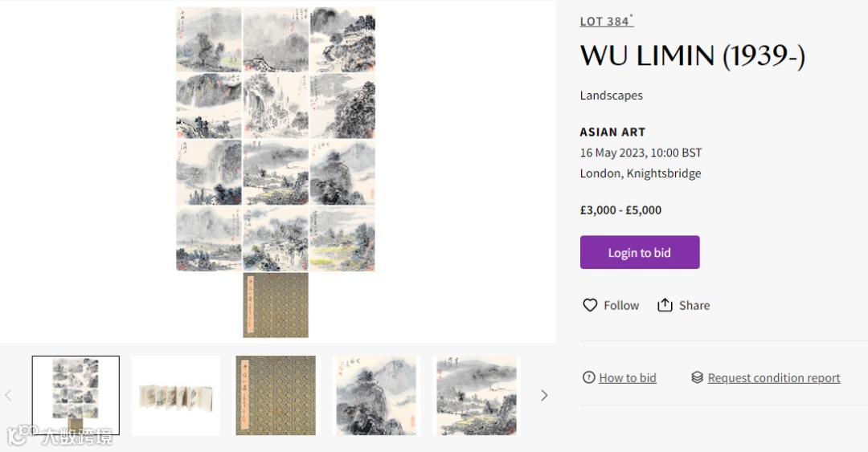Select the brocade album cover thumbnail
Viewport: 868px width, 452px height.
[276, 395]
